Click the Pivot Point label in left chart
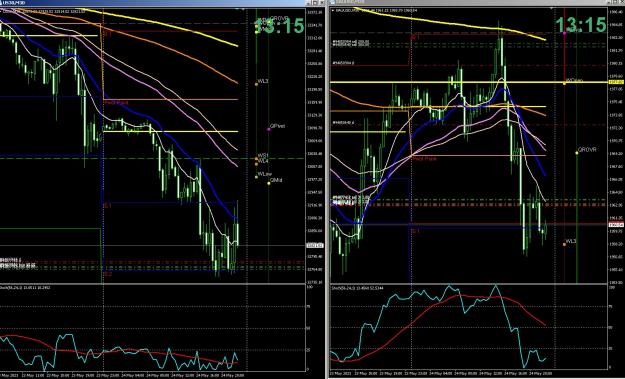The width and height of the screenshot is (625, 379). [116, 103]
